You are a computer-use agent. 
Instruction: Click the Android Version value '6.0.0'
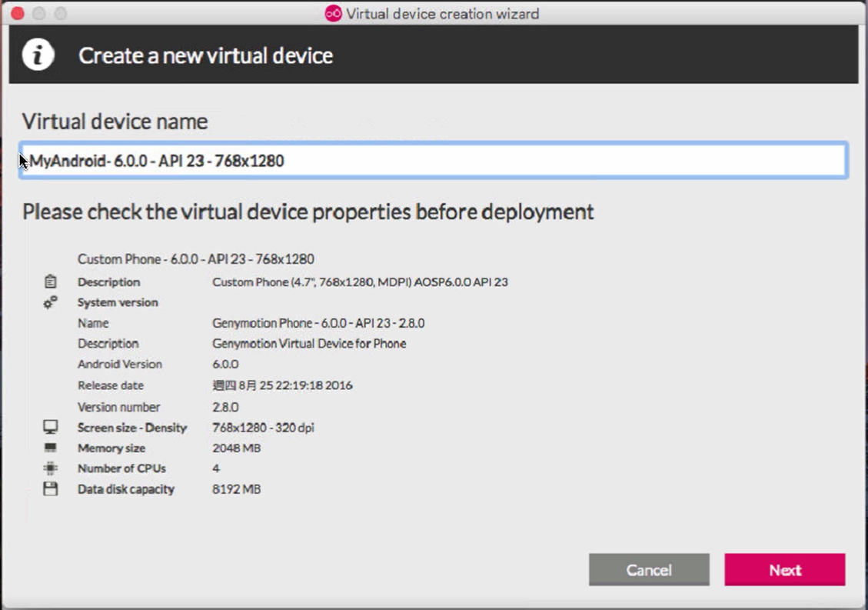(225, 364)
